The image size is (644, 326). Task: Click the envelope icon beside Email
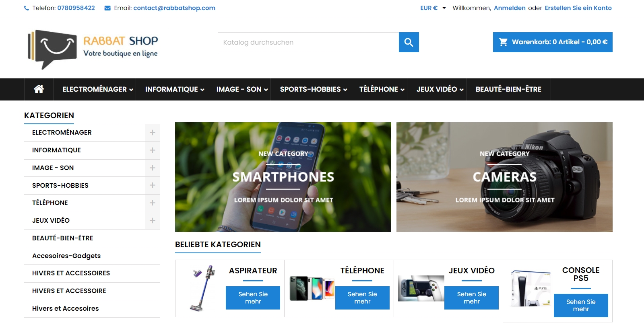pos(107,8)
